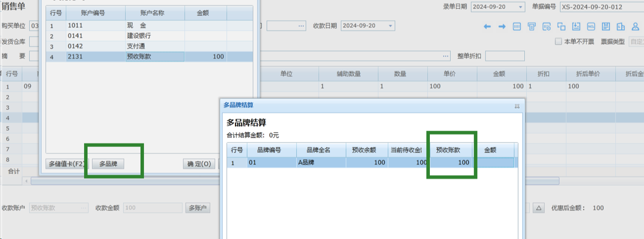The height and width of the screenshot is (239, 644).
Task: Click the right arrow next-document icon
Action: pyautogui.click(x=502, y=26)
